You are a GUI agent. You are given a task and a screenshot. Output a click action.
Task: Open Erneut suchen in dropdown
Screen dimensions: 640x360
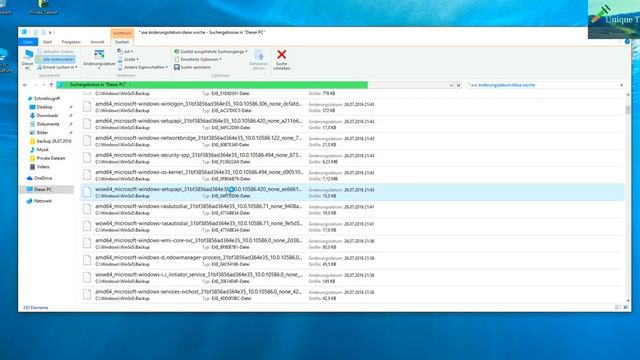(x=57, y=67)
